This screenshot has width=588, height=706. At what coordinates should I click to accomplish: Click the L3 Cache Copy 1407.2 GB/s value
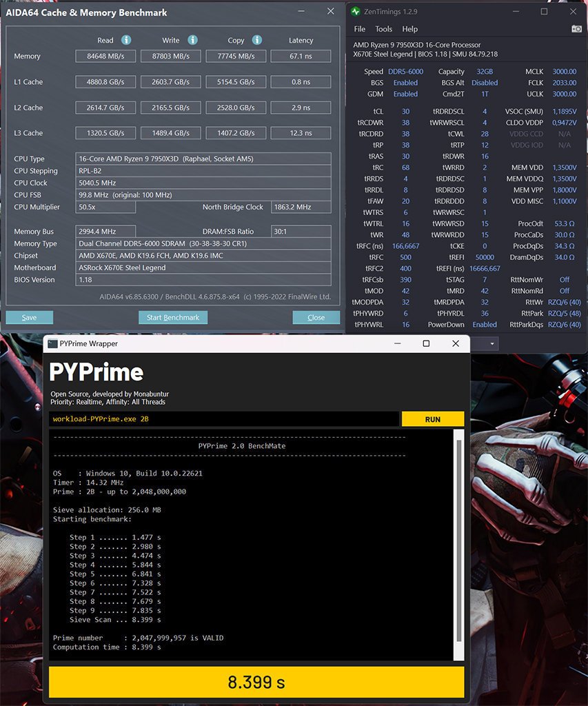click(x=236, y=133)
